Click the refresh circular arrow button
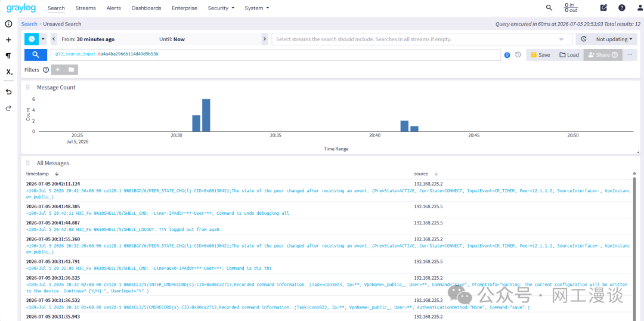 coord(584,39)
